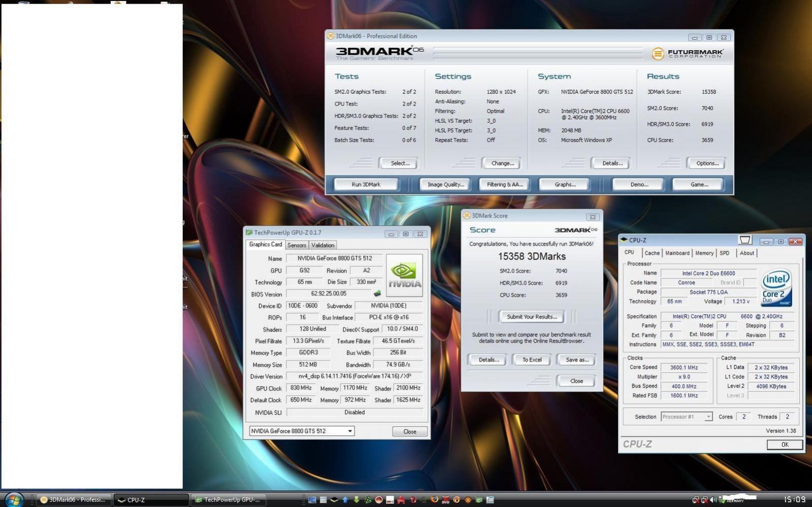Click the NVIDIA logo in GPU-Z
Viewport: 812px width, 507px height.
pyautogui.click(x=404, y=276)
